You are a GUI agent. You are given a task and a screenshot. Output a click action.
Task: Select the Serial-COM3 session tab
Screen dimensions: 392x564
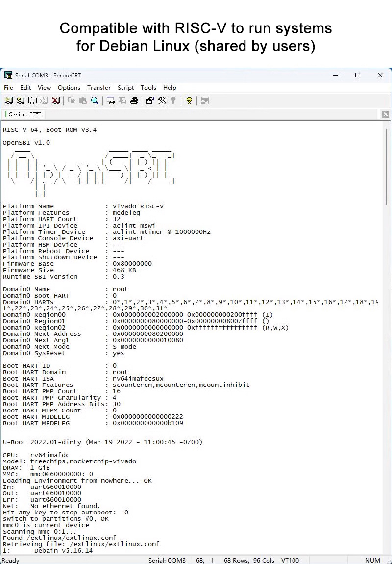pyautogui.click(x=24, y=114)
